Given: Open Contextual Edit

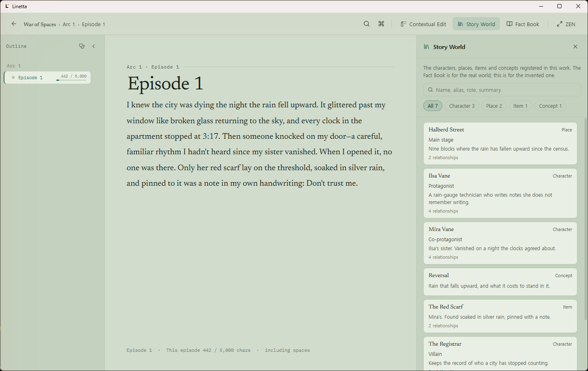Looking at the screenshot, I should point(423,24).
